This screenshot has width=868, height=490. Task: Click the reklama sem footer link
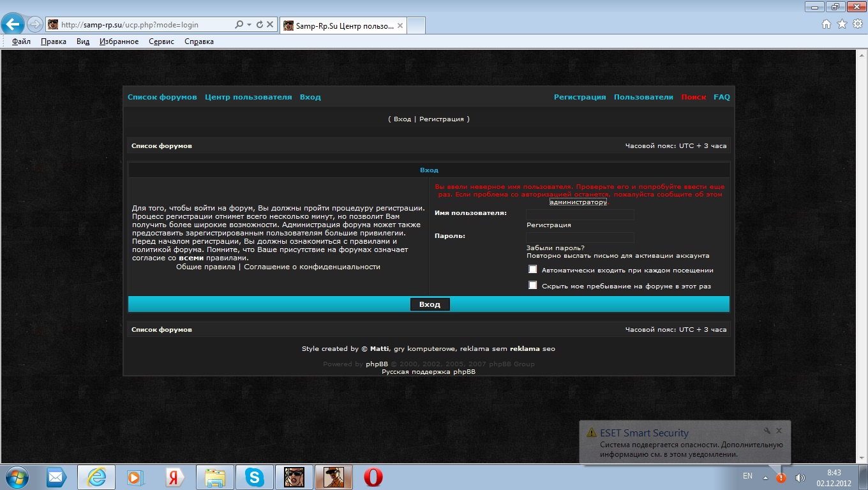click(484, 349)
